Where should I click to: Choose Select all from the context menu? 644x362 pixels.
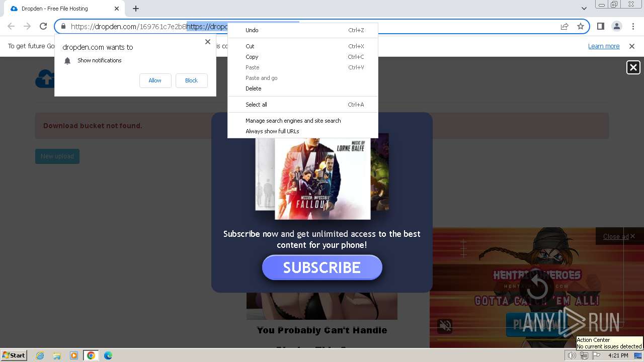(303, 105)
